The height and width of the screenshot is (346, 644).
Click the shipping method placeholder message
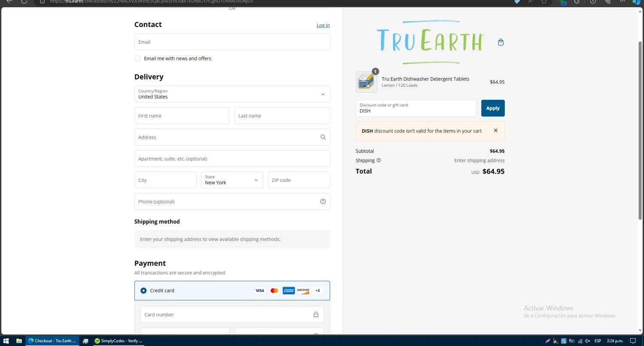pos(232,240)
